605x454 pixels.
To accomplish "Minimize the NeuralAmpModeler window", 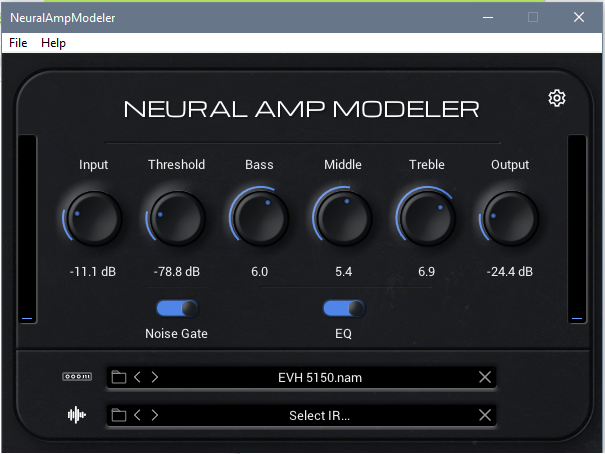I will click(488, 17).
